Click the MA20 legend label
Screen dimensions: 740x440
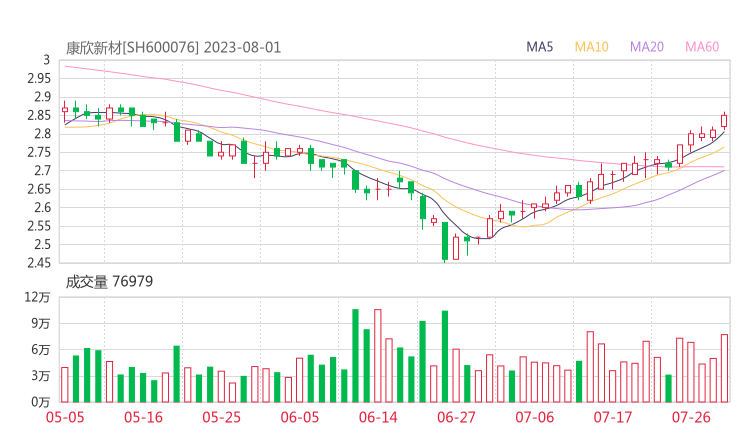click(x=647, y=47)
